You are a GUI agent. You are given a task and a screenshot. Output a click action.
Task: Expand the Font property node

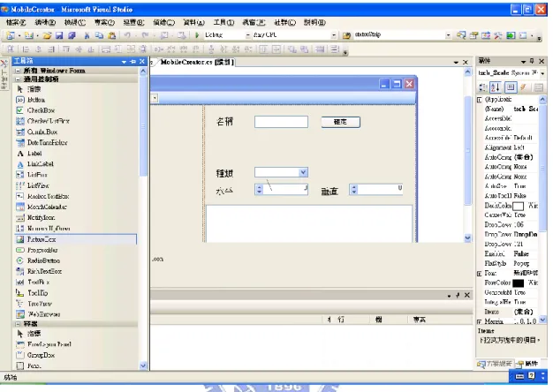(x=480, y=274)
